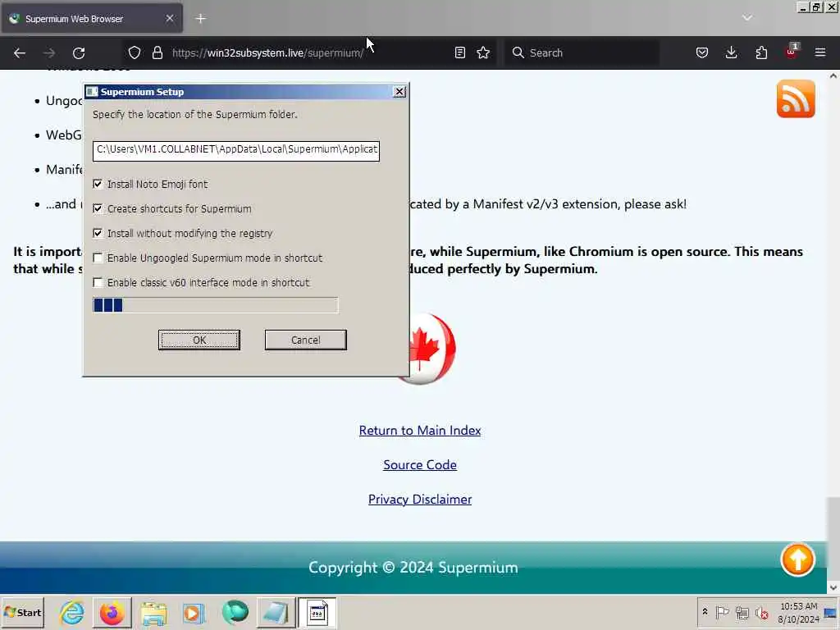Open the Firefox hamburger menu
This screenshot has height=630, width=840.
point(820,53)
